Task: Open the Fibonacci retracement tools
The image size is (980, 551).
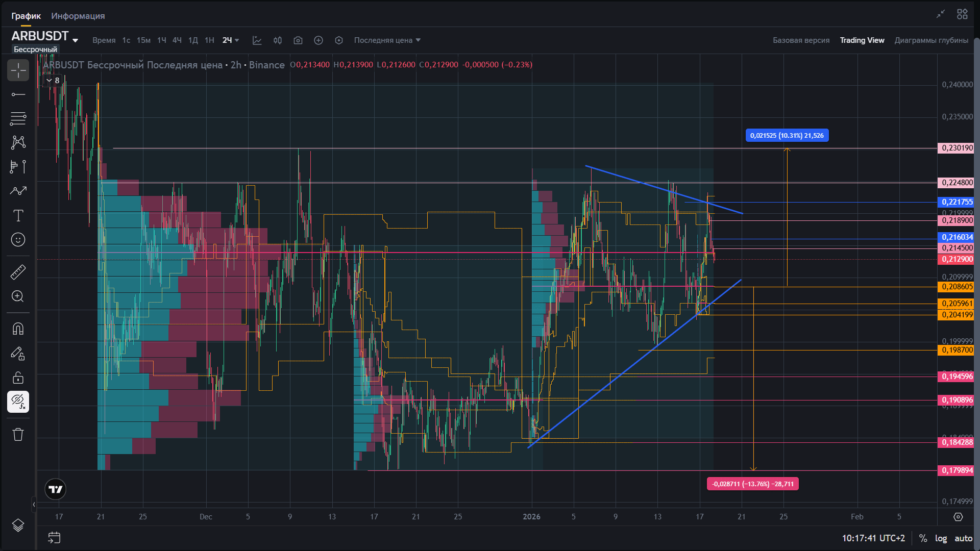Action: pyautogui.click(x=18, y=118)
